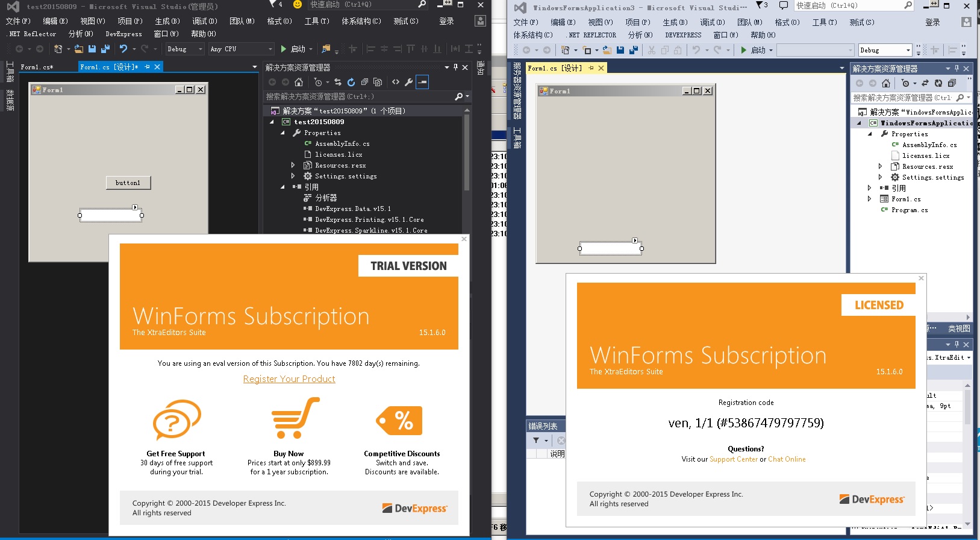Viewport: 980px width, 540px height.
Task: Click Open File icon in left Visual Studio toolbar
Action: click(79, 49)
